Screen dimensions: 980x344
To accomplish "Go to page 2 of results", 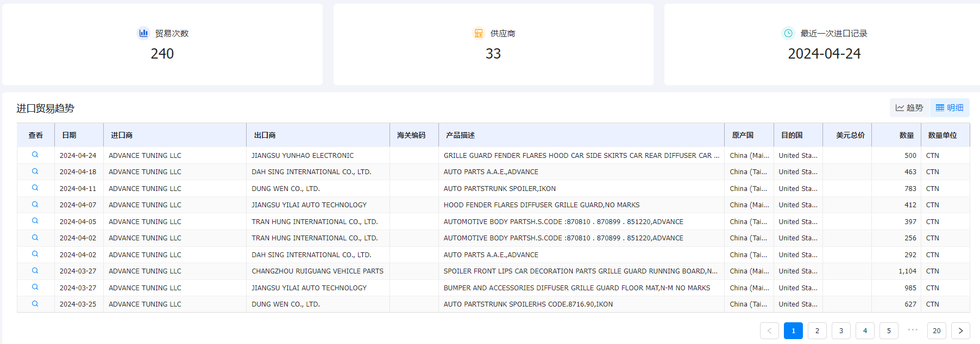I will pyautogui.click(x=817, y=330).
